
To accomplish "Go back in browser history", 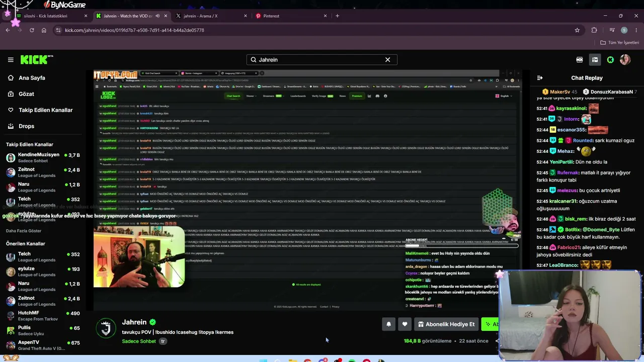I will click(x=8, y=30).
